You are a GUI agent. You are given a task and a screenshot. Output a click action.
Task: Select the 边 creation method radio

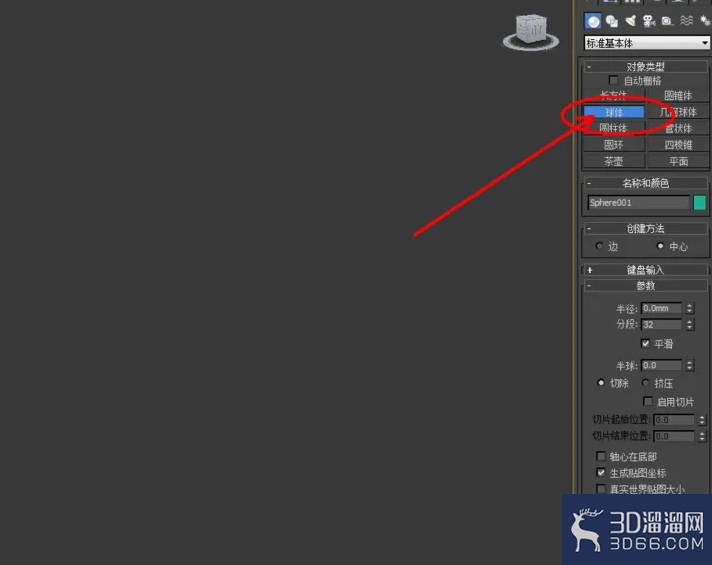[x=599, y=246]
